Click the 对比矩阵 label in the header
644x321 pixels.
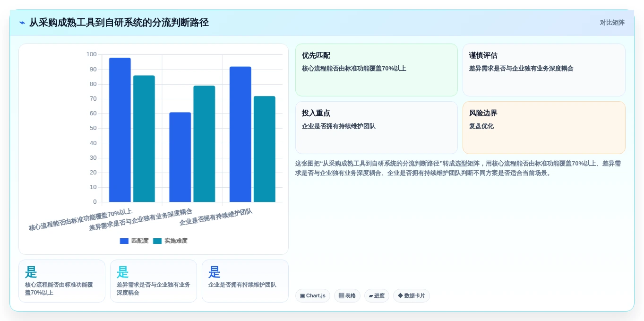click(612, 23)
